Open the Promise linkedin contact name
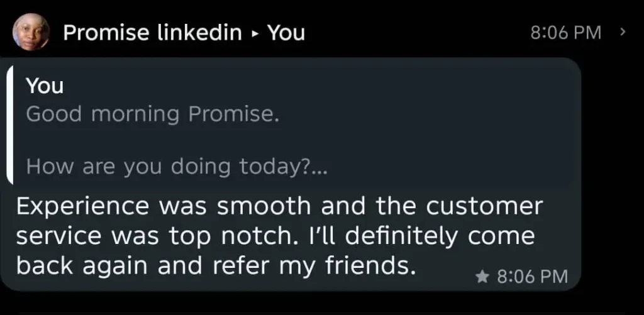This screenshot has height=315, width=644. tap(152, 33)
